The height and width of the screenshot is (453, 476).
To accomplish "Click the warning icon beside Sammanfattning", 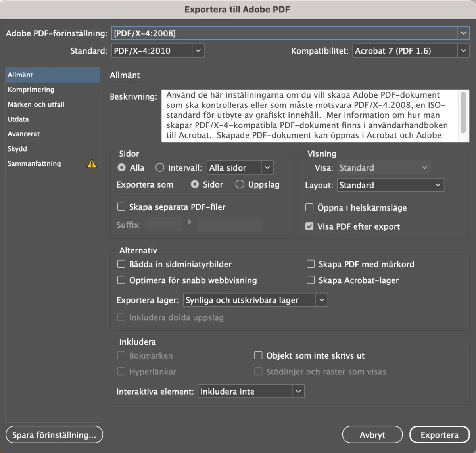I will [92, 163].
